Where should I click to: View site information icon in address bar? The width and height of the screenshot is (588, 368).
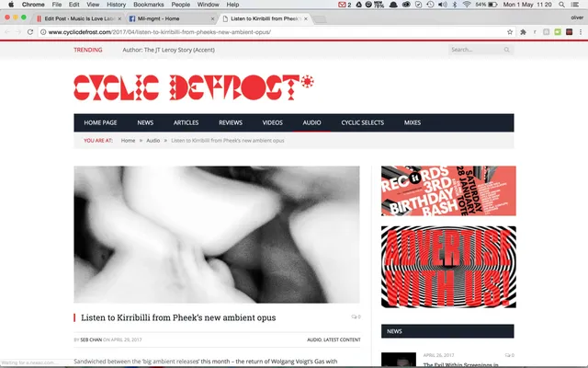[x=43, y=32]
